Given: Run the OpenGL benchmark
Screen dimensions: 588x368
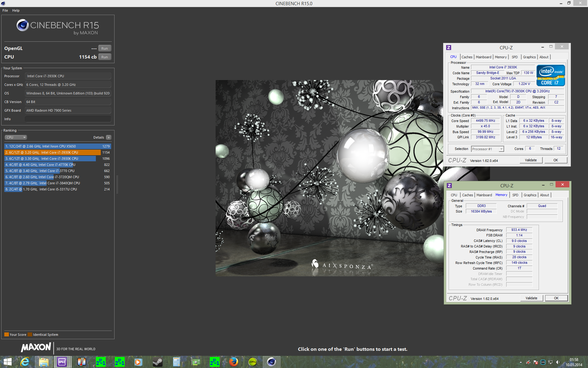Looking at the screenshot, I should point(105,48).
